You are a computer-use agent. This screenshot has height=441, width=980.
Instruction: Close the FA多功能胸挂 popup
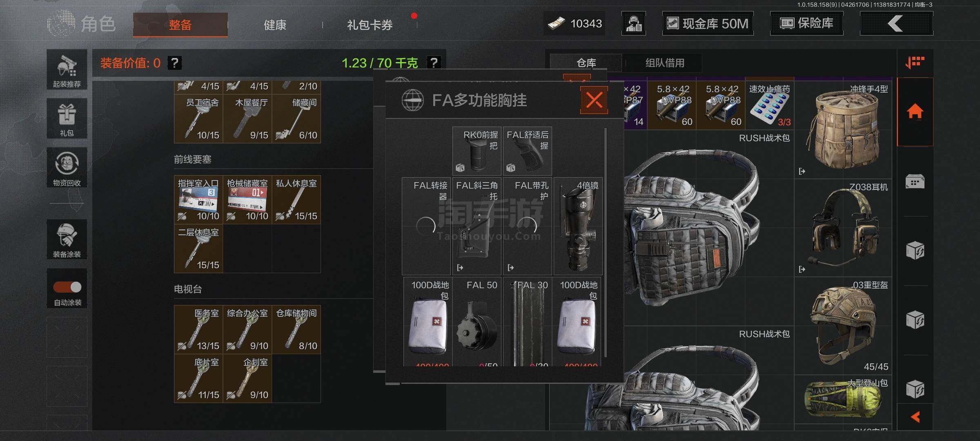(x=594, y=100)
